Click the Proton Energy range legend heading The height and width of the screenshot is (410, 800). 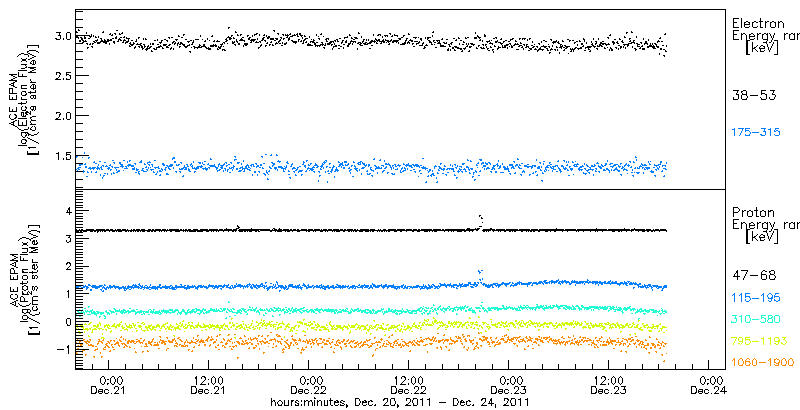coord(765,225)
